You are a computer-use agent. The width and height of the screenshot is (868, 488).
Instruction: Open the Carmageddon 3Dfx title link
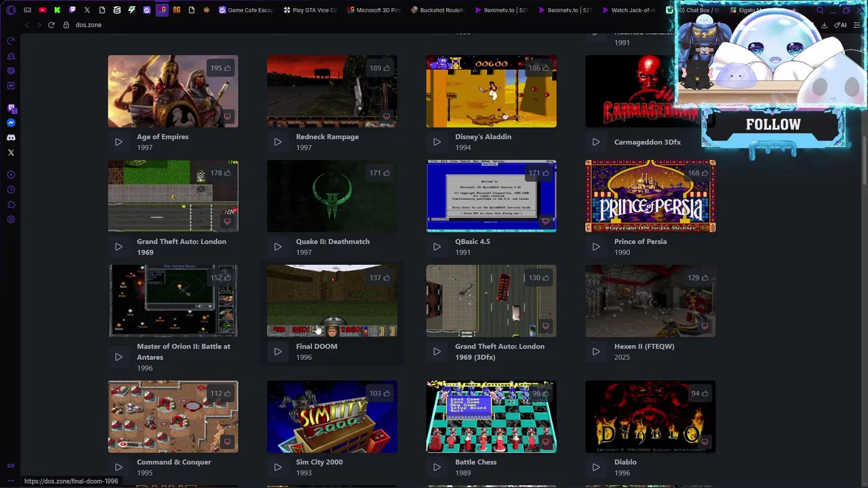pos(647,142)
